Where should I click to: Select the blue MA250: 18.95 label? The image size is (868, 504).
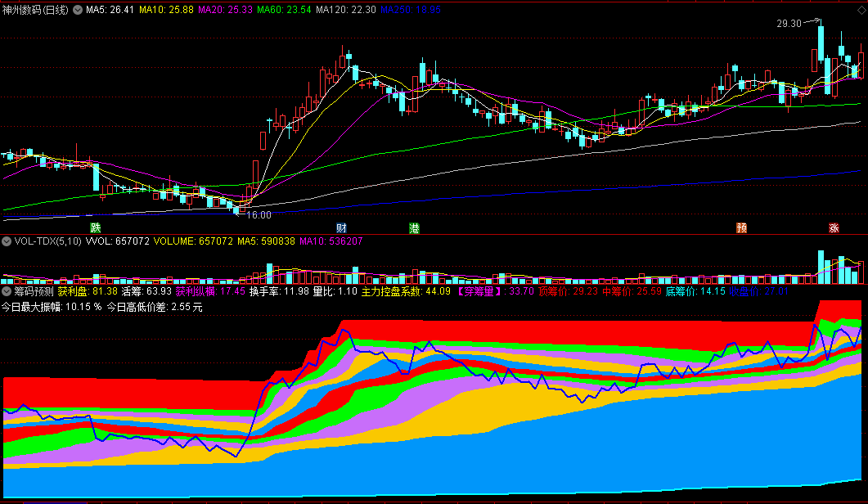coord(411,10)
